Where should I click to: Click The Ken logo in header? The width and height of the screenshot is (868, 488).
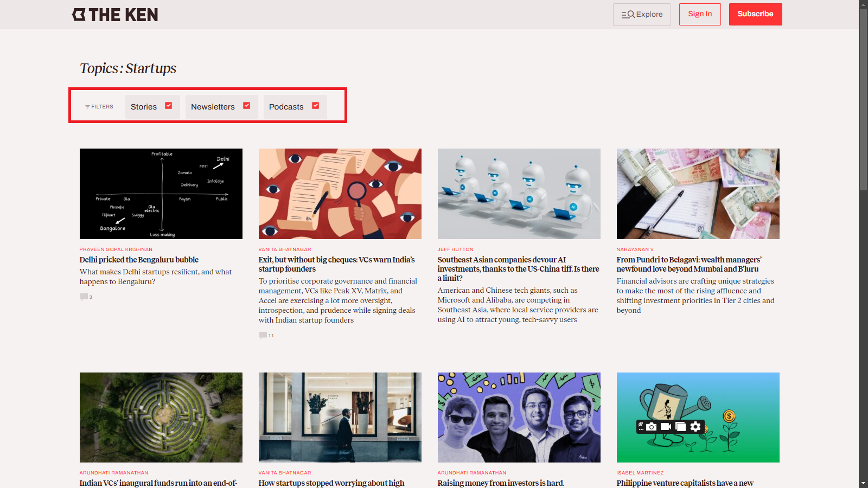click(115, 15)
